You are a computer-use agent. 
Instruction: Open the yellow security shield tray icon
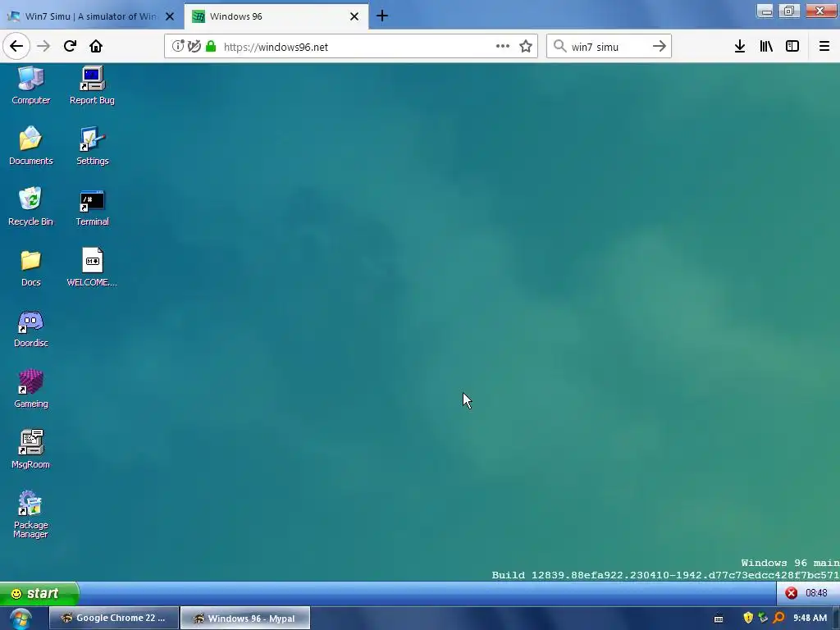click(748, 619)
